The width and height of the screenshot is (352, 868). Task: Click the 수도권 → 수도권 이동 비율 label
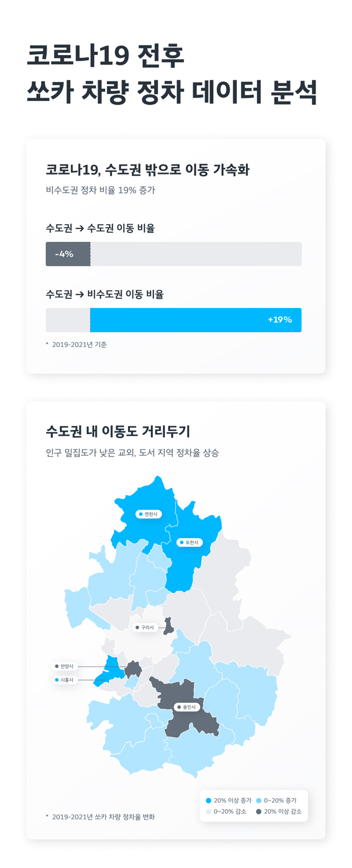(100, 228)
